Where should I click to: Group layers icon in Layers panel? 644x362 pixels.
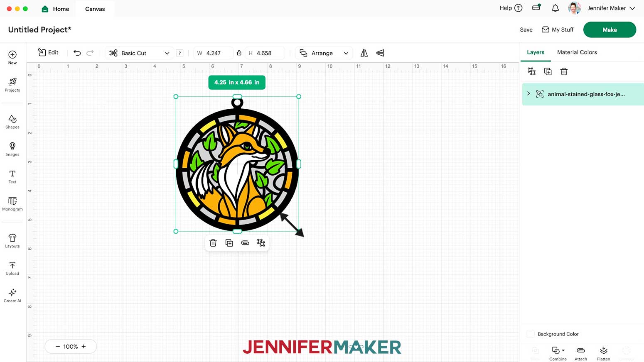(531, 71)
